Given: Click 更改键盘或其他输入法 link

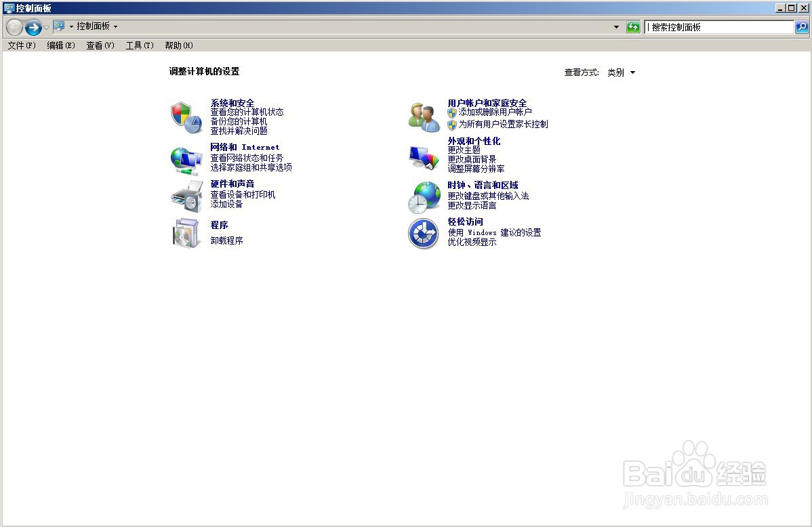Looking at the screenshot, I should pos(488,196).
